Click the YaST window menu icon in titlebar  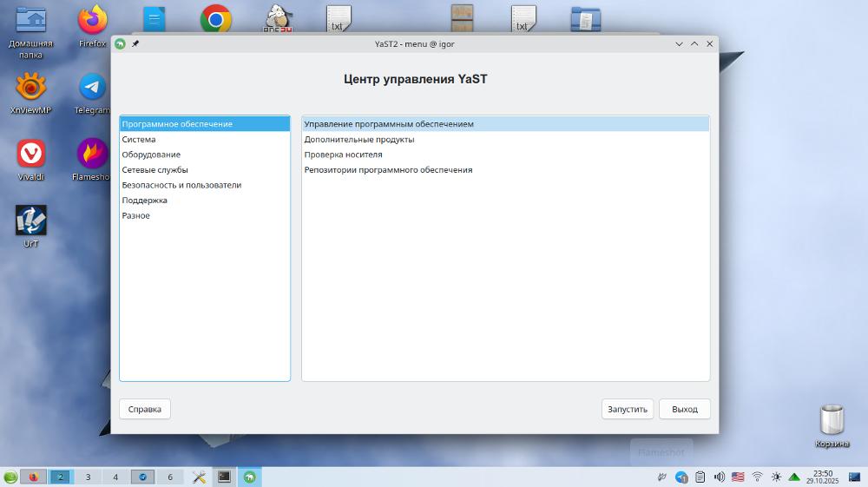tap(120, 43)
